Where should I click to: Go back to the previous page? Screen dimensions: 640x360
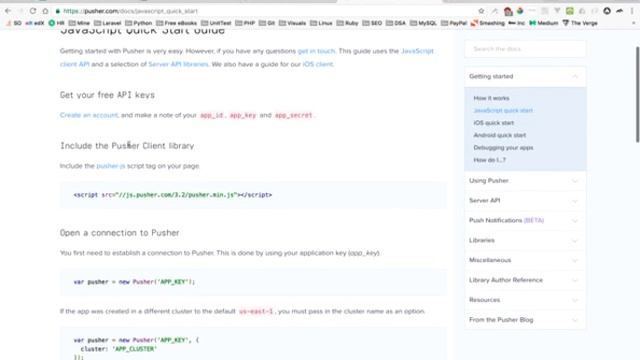coord(8,11)
